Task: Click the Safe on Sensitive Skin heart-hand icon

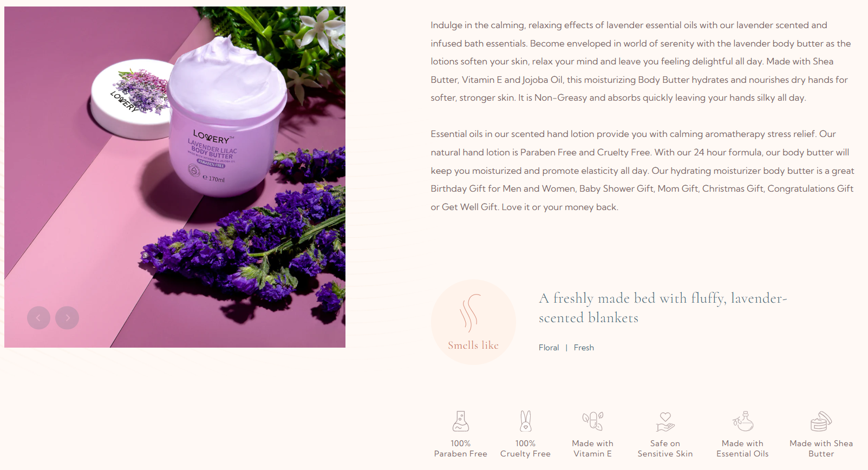Action: pos(665,421)
